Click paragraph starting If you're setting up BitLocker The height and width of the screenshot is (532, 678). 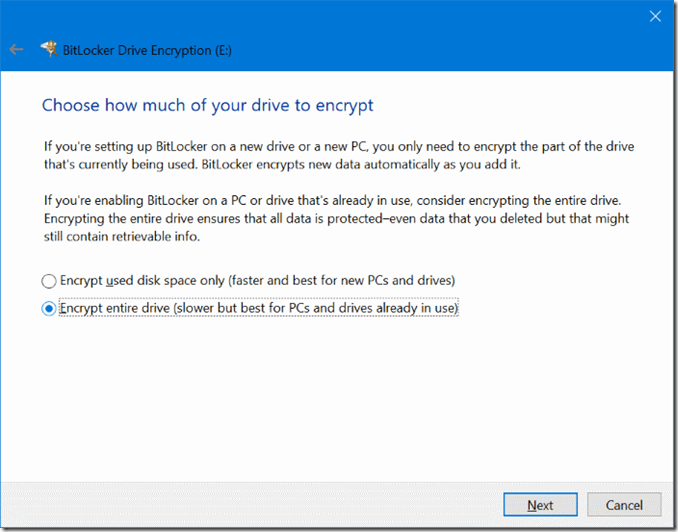tap(339, 155)
